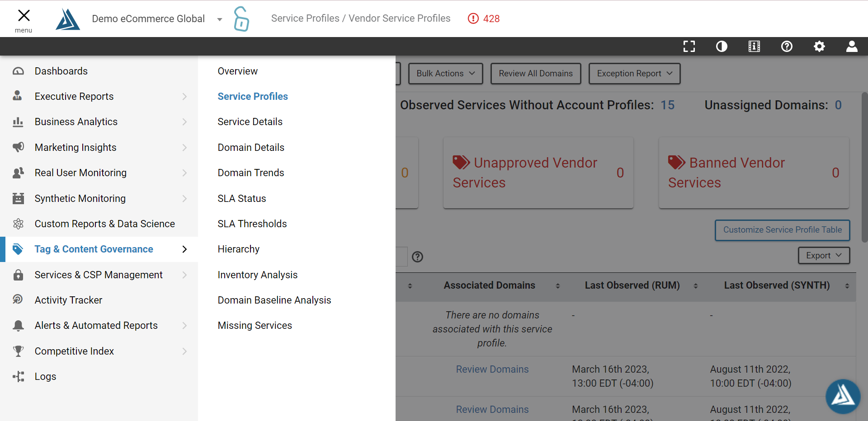This screenshot has height=421, width=868.
Task: Click the Business Analytics bar chart icon
Action: [18, 122]
